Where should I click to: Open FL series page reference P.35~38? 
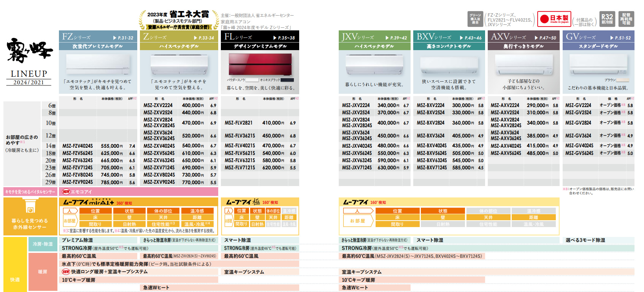(x=284, y=38)
